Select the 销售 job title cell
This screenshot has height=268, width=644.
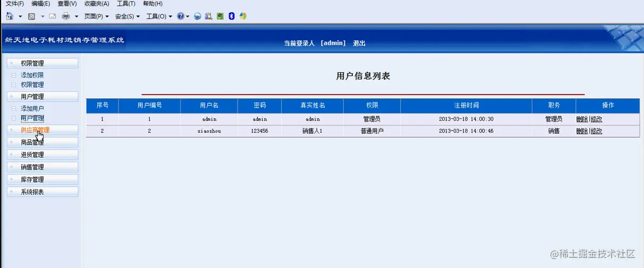tap(554, 131)
